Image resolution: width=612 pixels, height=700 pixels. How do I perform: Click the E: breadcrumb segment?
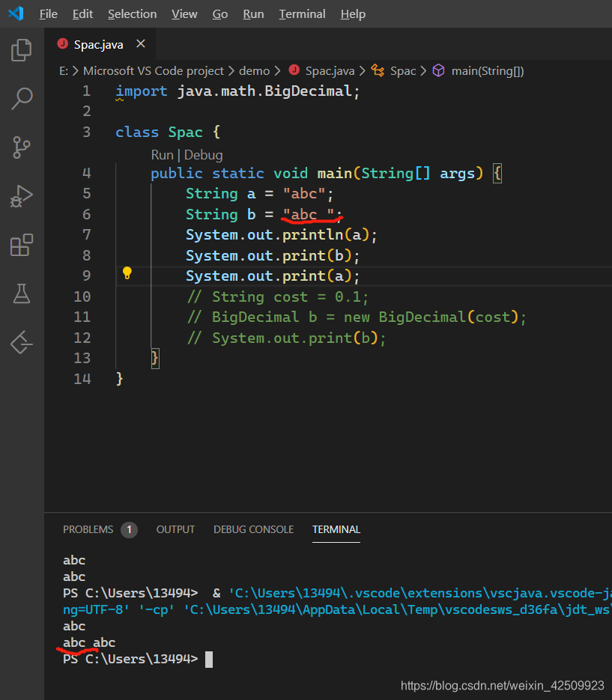[64, 70]
